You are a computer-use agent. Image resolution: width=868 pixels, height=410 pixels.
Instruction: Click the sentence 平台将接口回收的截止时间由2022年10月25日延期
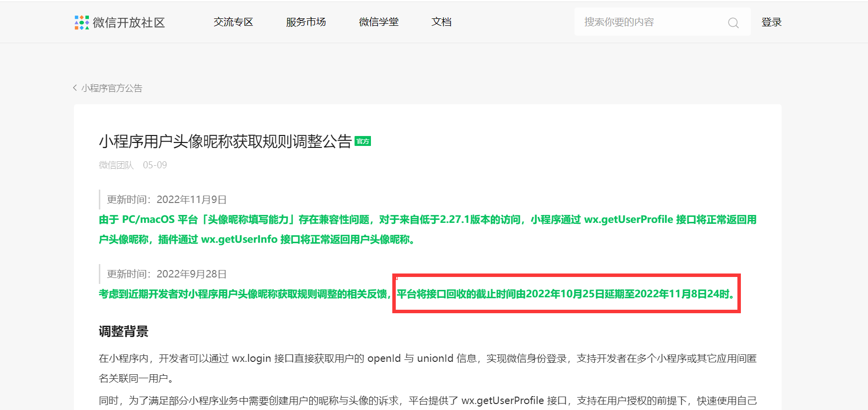click(567, 294)
